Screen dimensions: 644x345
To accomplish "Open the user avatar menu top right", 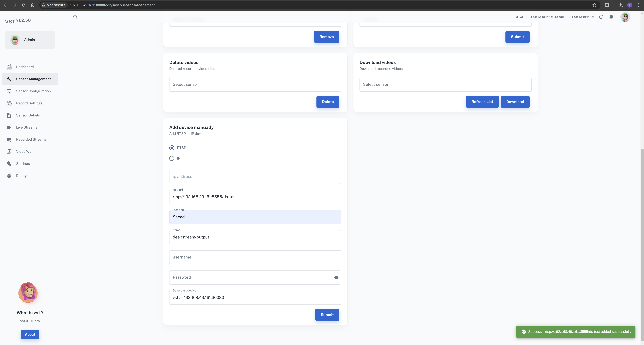I will pyautogui.click(x=626, y=17).
